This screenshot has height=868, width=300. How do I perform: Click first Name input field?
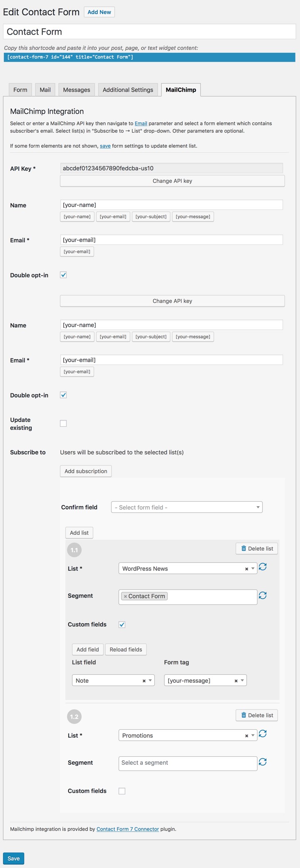[x=171, y=205]
